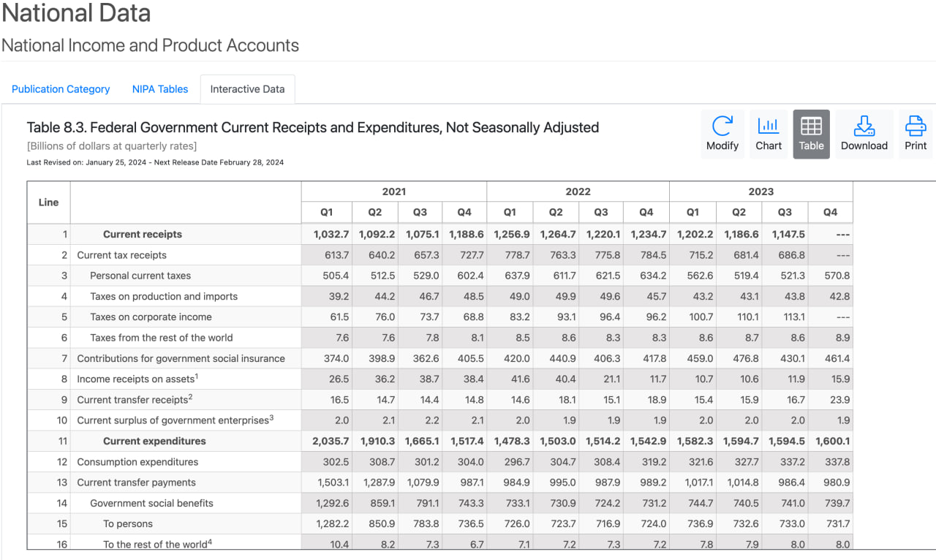This screenshot has height=560, width=936.
Task: Click Current transfer receipts label
Action: [x=133, y=399]
